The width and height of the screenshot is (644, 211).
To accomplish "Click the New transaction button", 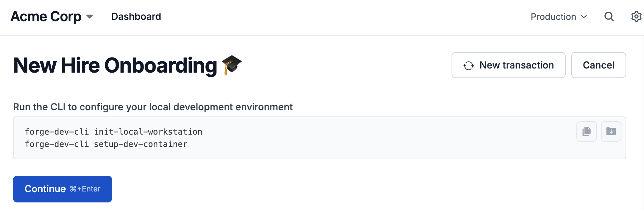I will (508, 65).
